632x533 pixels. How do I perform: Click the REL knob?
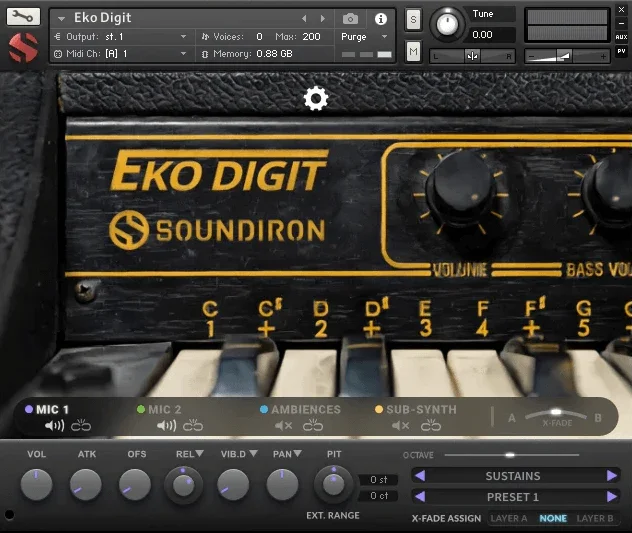pos(183,485)
